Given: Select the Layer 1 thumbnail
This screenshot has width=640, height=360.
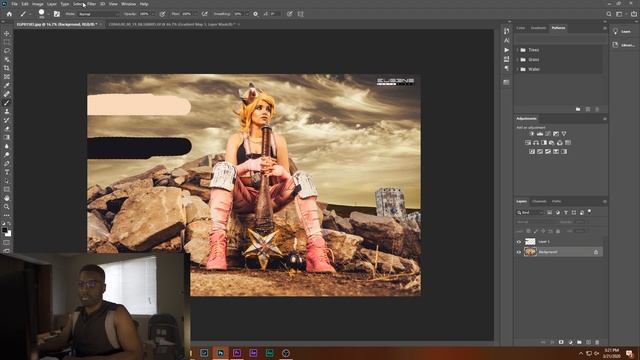Looking at the screenshot, I should (530, 242).
